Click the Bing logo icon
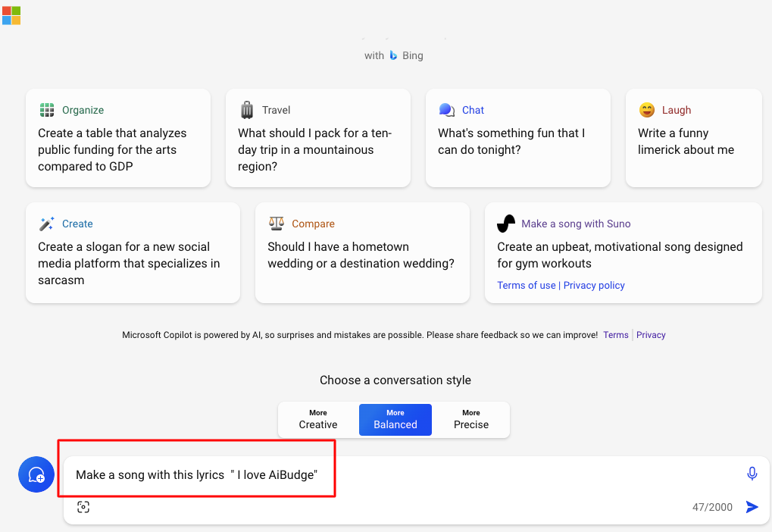 [393, 55]
